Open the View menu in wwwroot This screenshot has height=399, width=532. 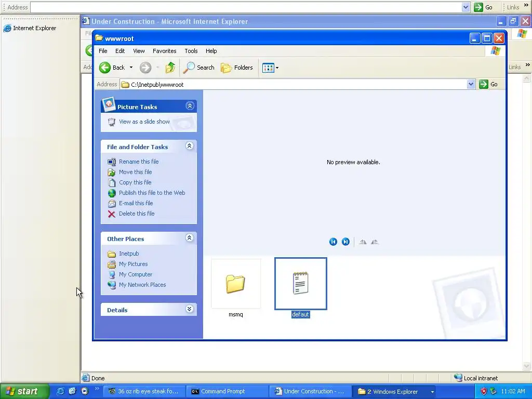(x=139, y=51)
